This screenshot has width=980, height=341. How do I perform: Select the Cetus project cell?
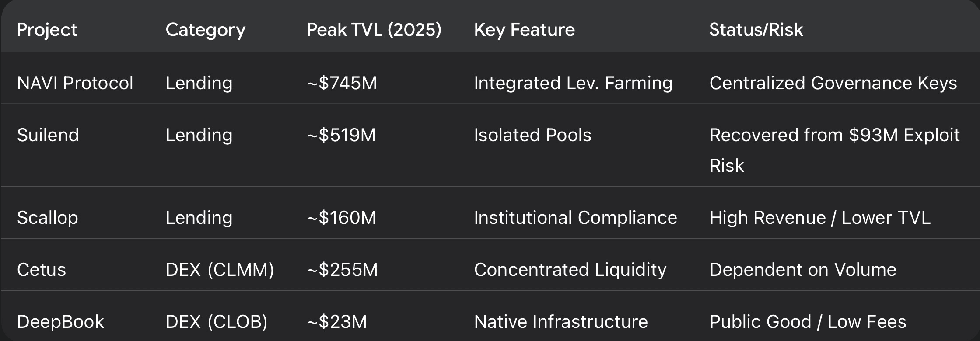pos(41,270)
